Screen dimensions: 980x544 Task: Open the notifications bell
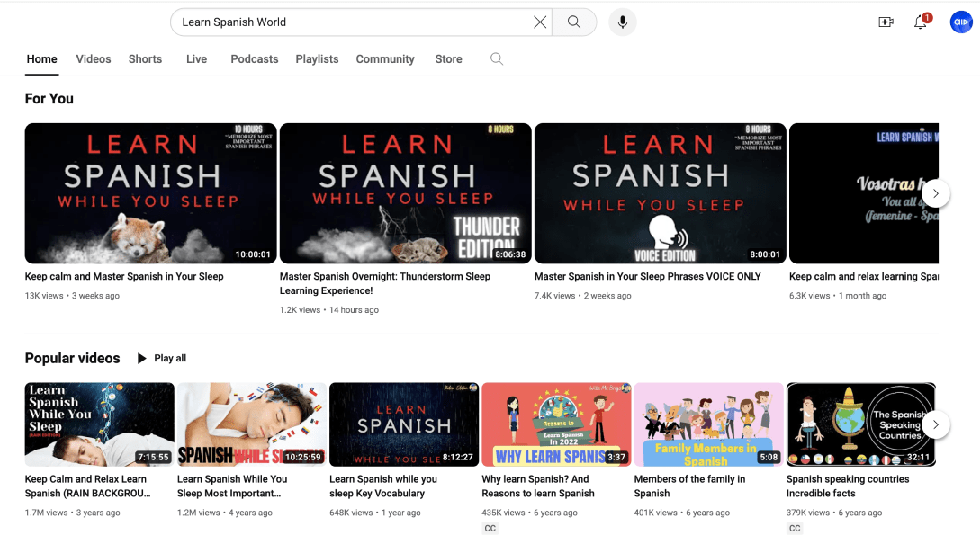pos(921,22)
